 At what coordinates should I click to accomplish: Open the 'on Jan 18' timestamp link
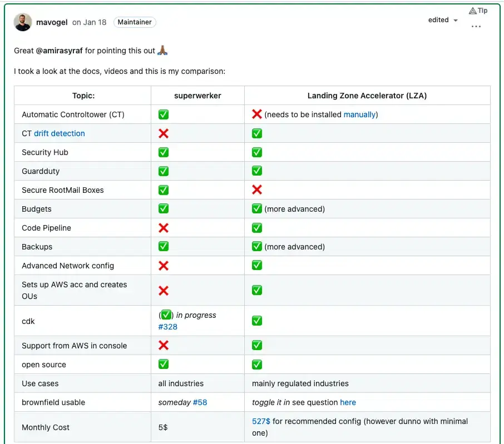tap(89, 22)
